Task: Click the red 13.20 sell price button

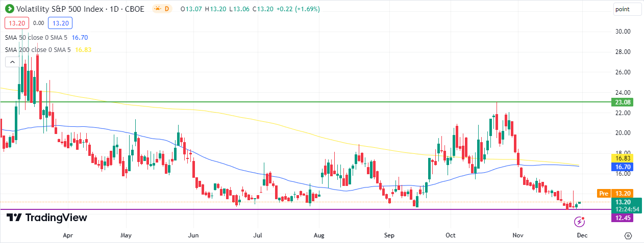Action: 16,23
